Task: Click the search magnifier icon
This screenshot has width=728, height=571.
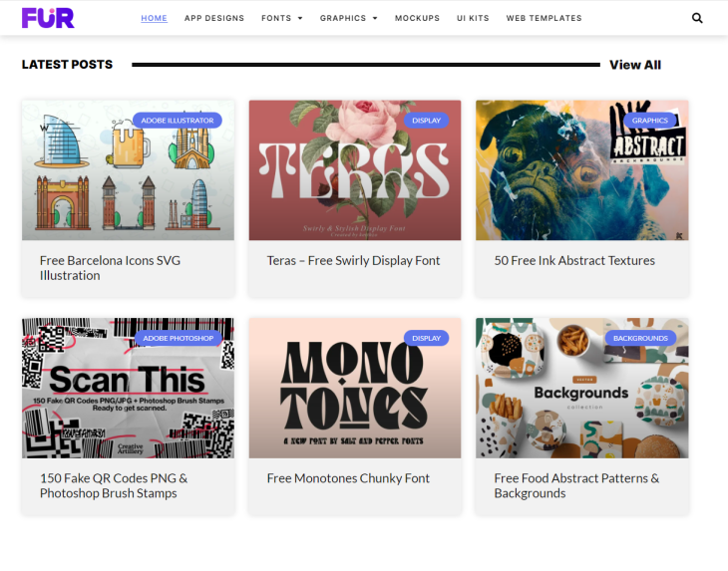Action: click(697, 18)
